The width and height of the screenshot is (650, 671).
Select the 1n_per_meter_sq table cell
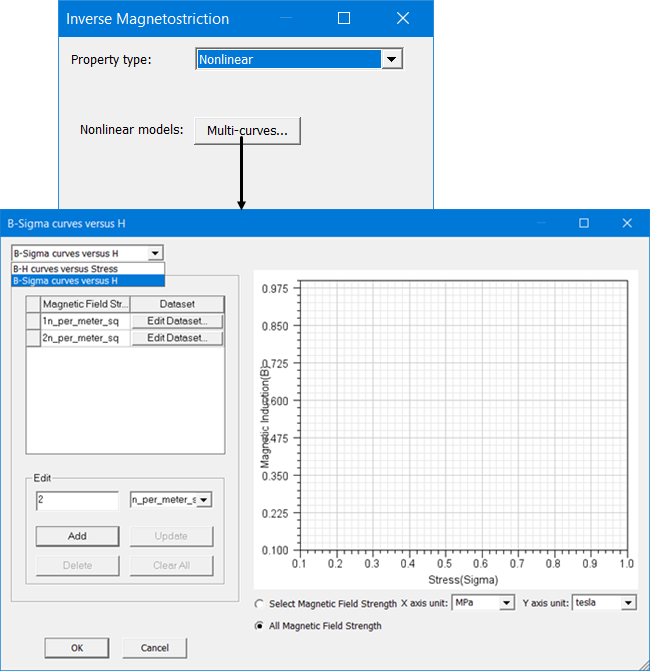pyautogui.click(x=85, y=321)
